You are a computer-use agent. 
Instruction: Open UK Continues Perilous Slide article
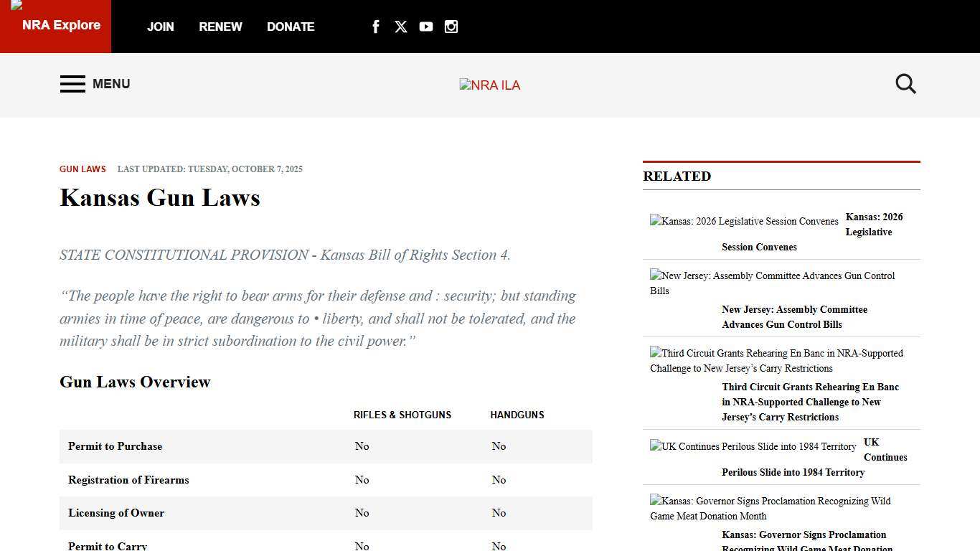(x=793, y=472)
